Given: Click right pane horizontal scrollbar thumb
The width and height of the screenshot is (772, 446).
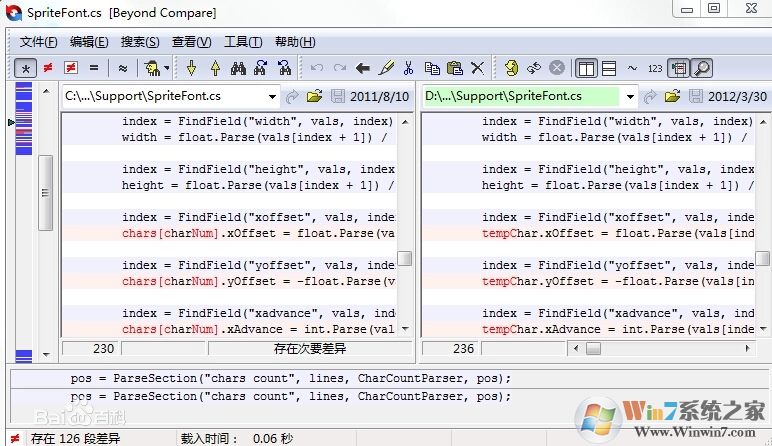Looking at the screenshot, I should click(593, 349).
